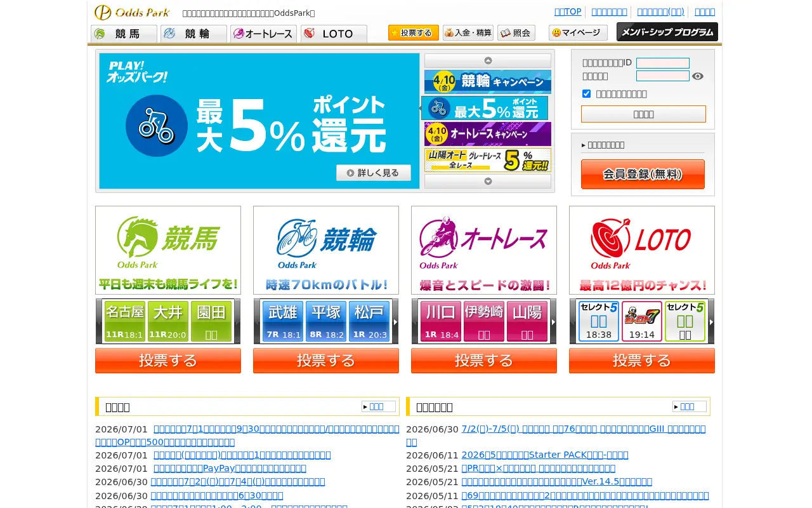Click 詳しく見る on the main banner
Screen dimensions: 812x508
(374, 173)
